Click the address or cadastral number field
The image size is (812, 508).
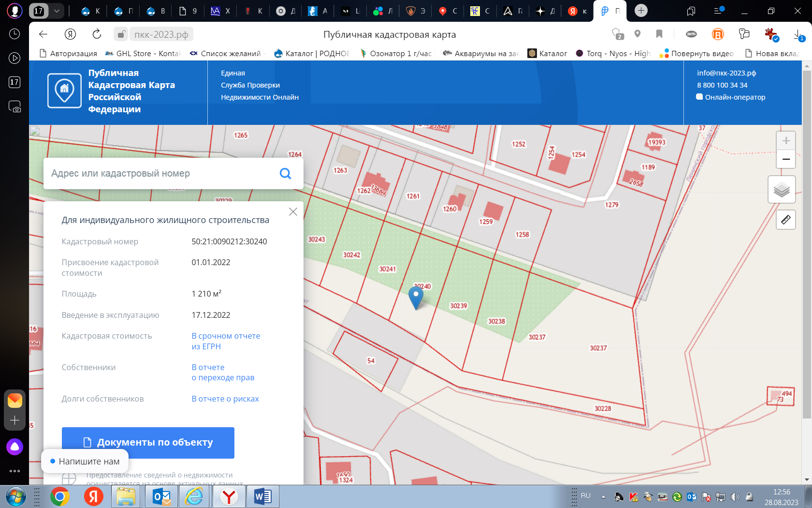[159, 174]
